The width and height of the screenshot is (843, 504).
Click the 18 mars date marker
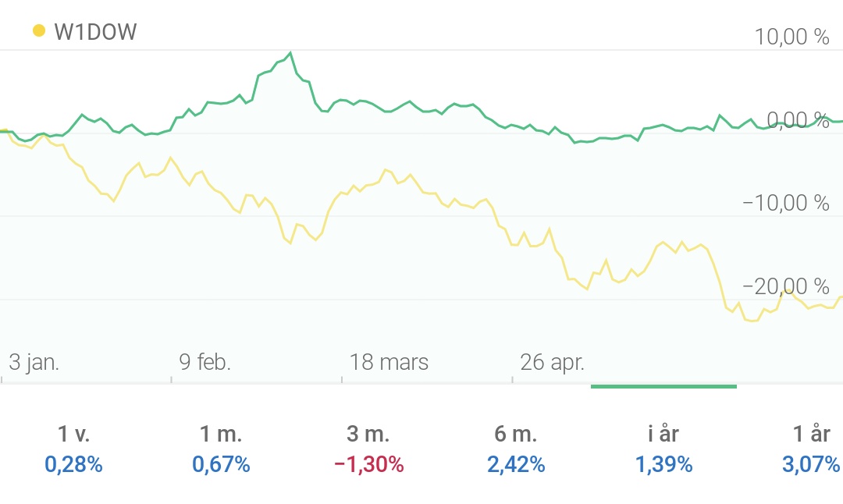pos(389,362)
